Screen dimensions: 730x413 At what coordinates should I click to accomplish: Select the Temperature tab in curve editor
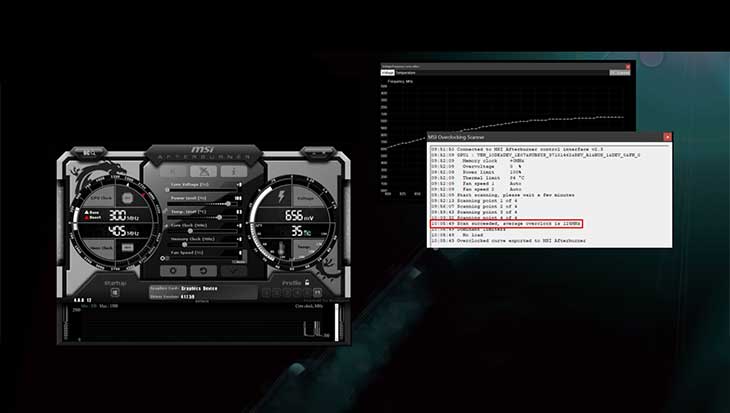pos(405,73)
